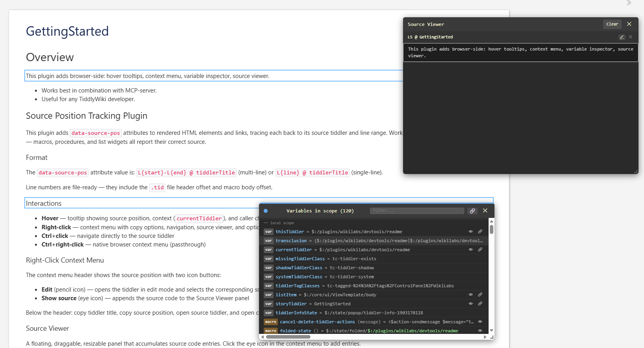Viewport: 644px width, 348px height.
Task: Toggle eye icon on currentTiddler row
Action: tap(471, 250)
